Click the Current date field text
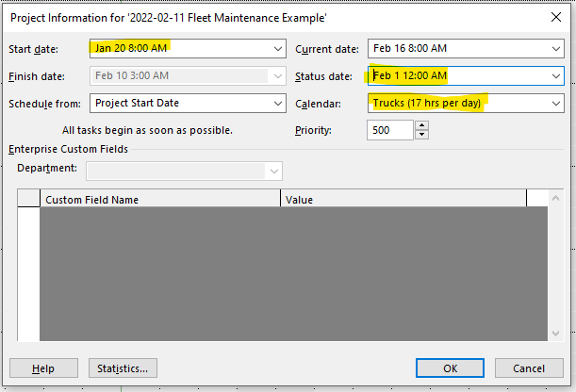This screenshot has width=576, height=392. click(x=410, y=48)
